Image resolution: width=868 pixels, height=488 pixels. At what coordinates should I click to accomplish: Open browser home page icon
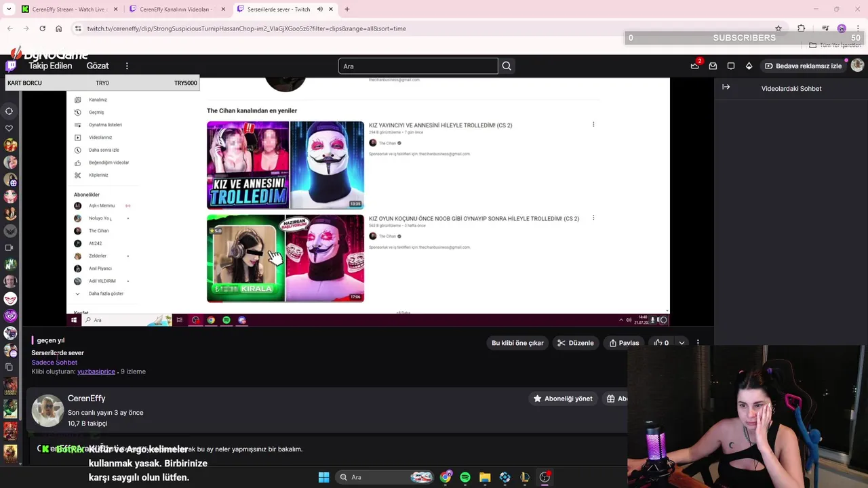point(58,28)
